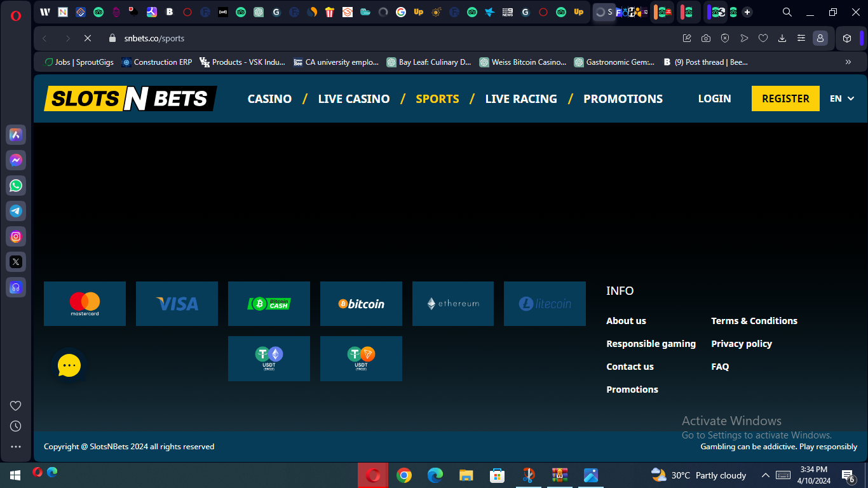Open Telegram in the Opera sidebar
This screenshot has width=868, height=488.
pos(16,211)
